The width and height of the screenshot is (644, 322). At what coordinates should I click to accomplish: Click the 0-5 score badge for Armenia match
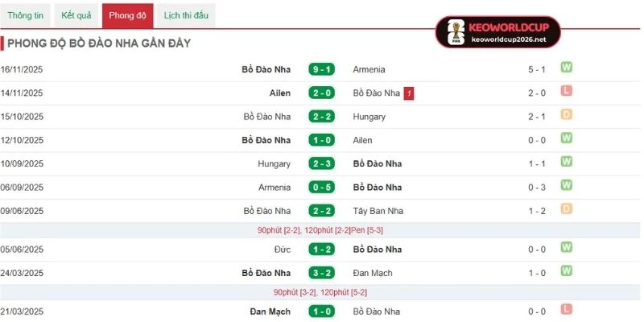point(321,188)
